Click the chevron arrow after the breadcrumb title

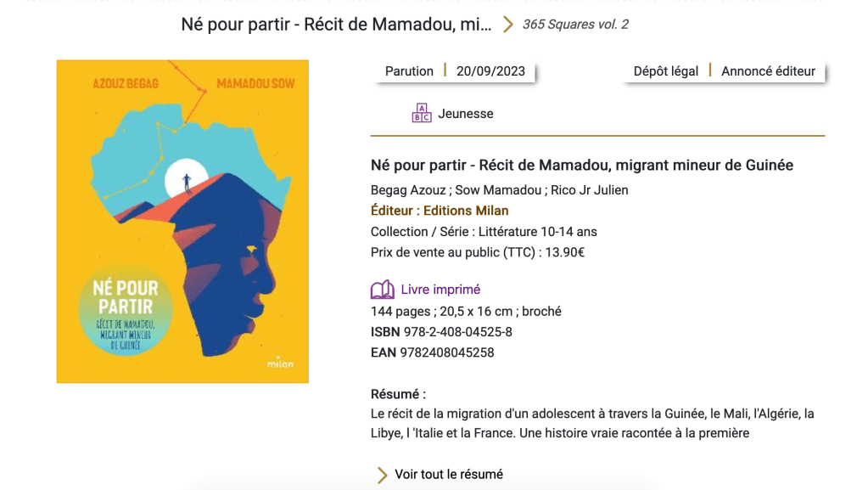507,25
